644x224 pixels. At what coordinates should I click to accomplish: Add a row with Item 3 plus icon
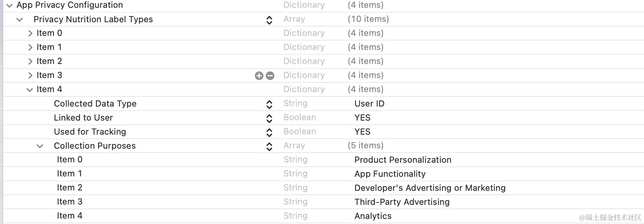point(259,76)
